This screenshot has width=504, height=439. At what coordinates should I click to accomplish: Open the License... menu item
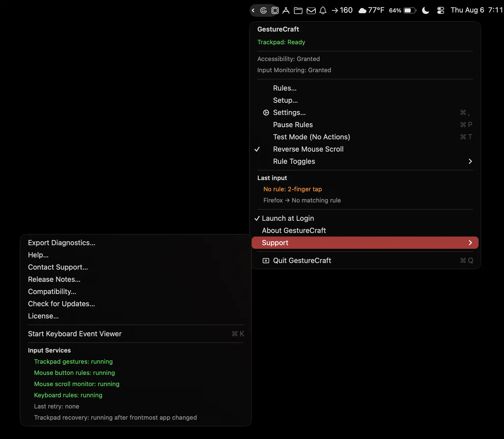pos(136,316)
